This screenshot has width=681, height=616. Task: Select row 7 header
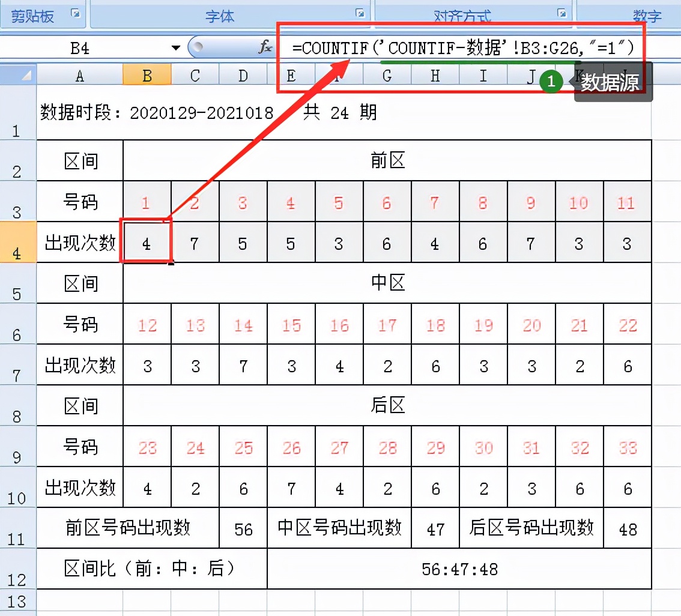pos(18,364)
